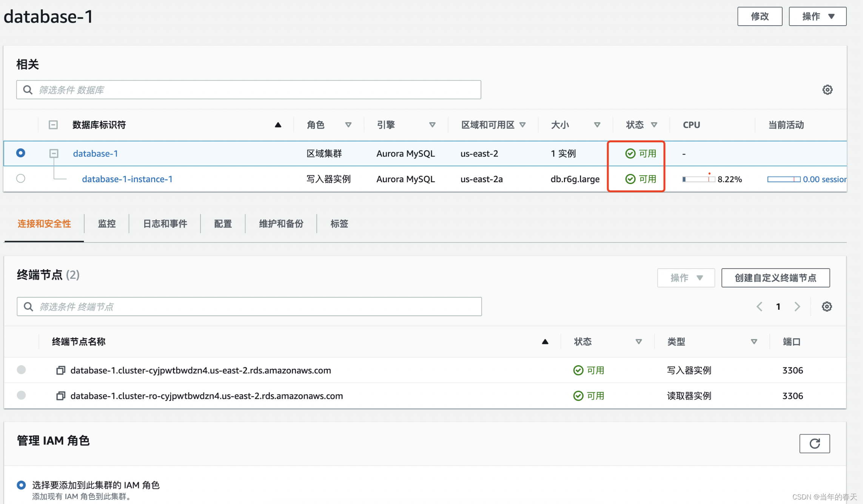Image resolution: width=863 pixels, height=504 pixels.
Task: Open endpoints 操作 actions dropdown
Action: (x=686, y=278)
